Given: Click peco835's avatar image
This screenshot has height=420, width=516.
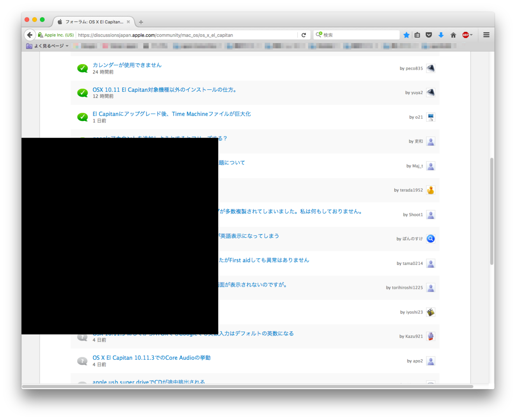Looking at the screenshot, I should pos(430,68).
